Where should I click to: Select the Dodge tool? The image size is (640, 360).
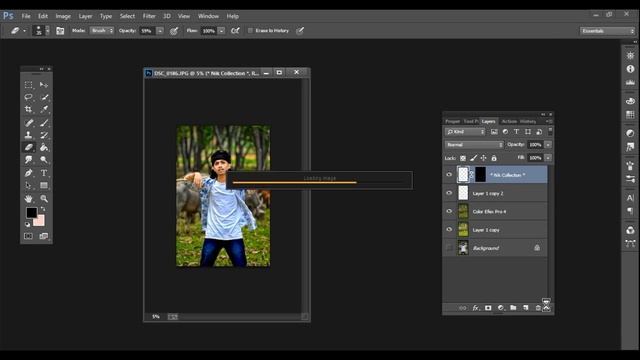point(44,160)
